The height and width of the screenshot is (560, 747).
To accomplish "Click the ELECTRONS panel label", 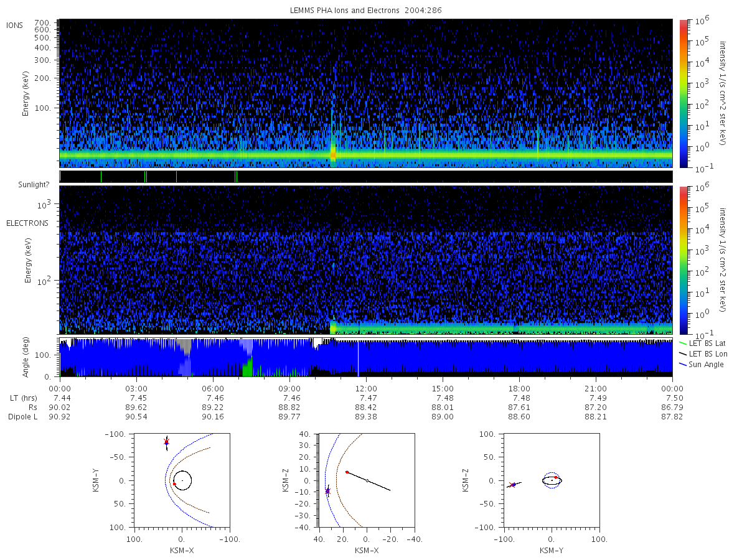I will (27, 223).
